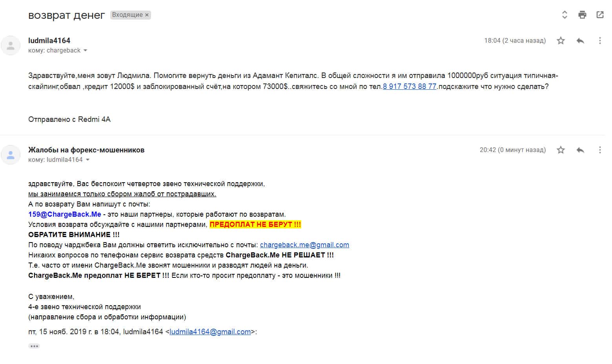This screenshot has height=364, width=612.
Task: Print the whole email thread
Action: coord(582,15)
